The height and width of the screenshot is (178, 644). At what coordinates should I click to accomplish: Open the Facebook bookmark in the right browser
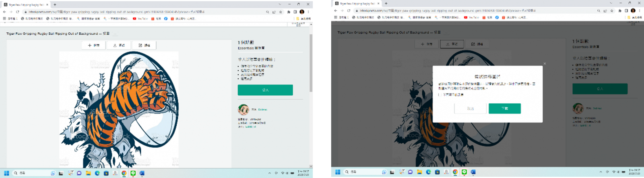[x=497, y=17]
